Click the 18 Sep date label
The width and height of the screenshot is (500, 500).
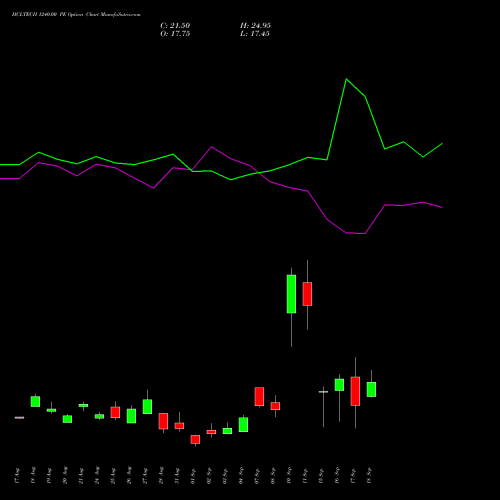(x=369, y=476)
